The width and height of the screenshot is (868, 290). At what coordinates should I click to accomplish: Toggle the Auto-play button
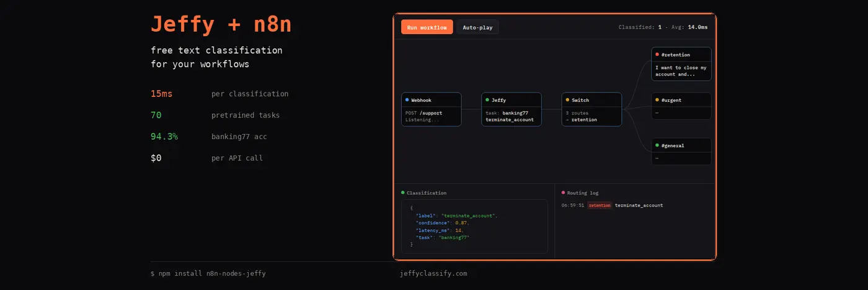point(477,27)
